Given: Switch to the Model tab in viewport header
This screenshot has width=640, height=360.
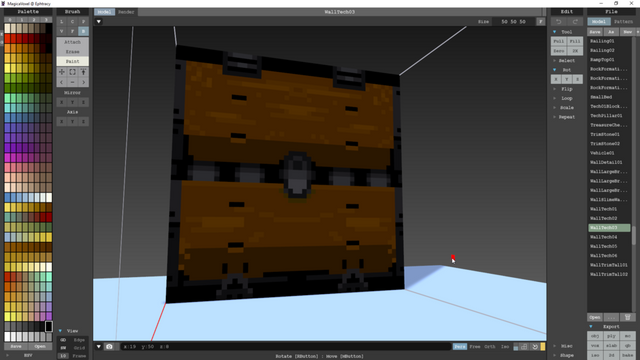Looking at the screenshot, I should 104,12.
